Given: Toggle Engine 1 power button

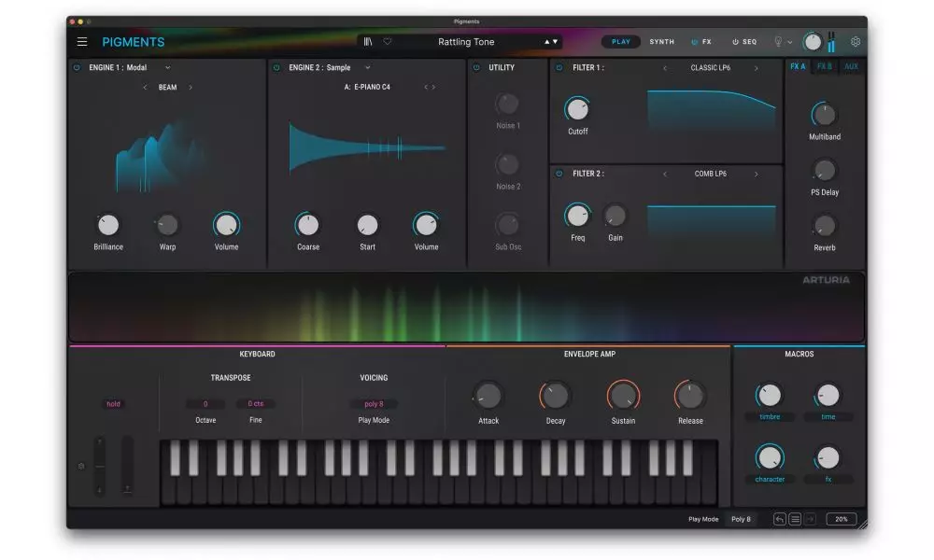Looking at the screenshot, I should click(x=77, y=68).
